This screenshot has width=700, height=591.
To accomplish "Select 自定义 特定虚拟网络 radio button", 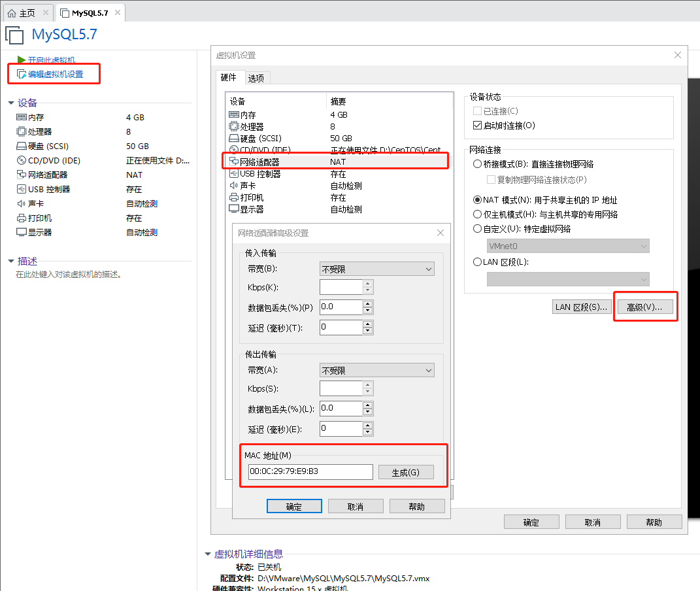I will (477, 229).
